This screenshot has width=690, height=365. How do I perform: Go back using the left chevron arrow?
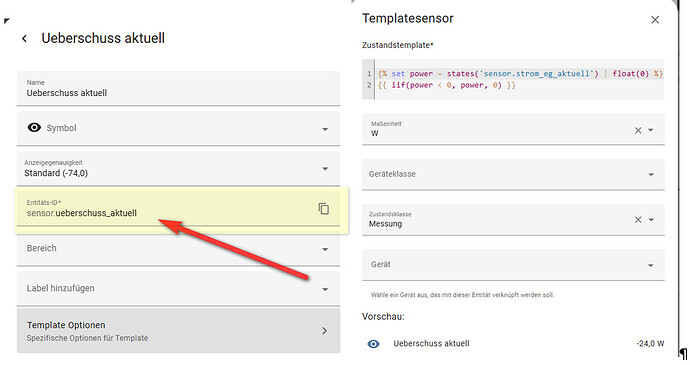[x=24, y=39]
